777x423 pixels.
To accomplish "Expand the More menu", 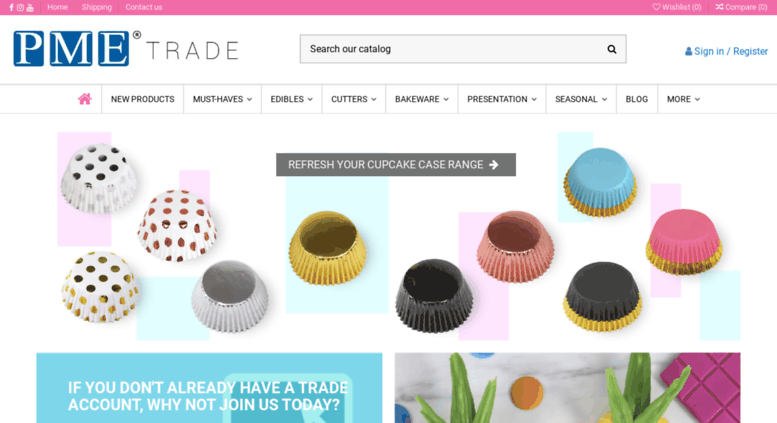I will coord(683,99).
